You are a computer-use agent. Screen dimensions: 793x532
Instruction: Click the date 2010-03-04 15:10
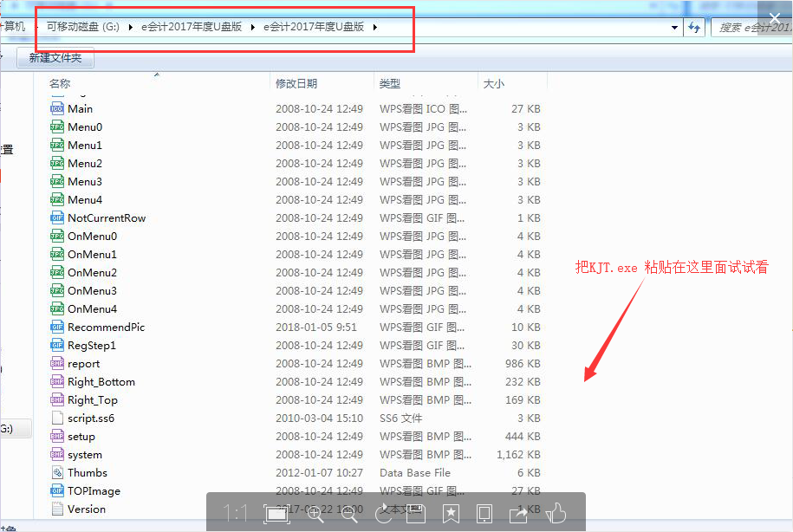[319, 418]
